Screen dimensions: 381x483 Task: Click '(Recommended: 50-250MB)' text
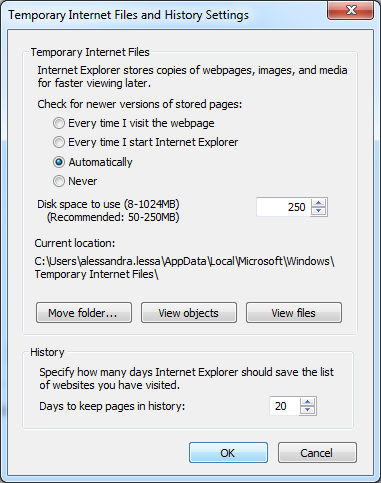coord(113,217)
